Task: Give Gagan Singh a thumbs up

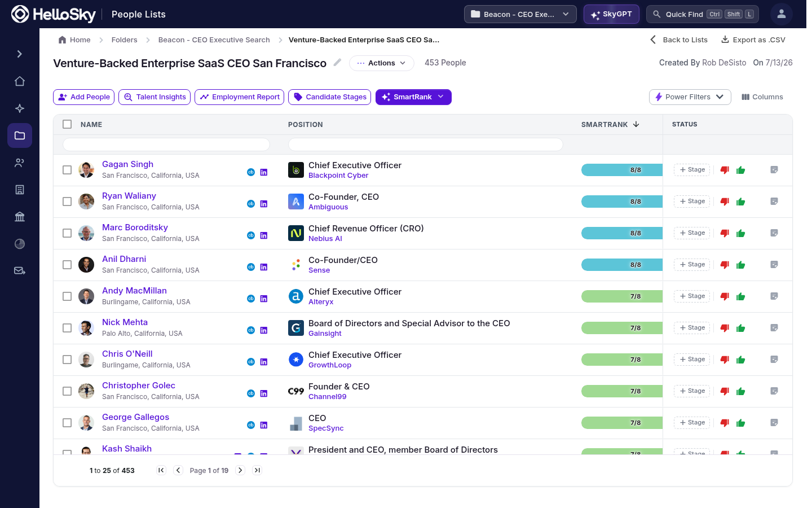Action: (741, 170)
